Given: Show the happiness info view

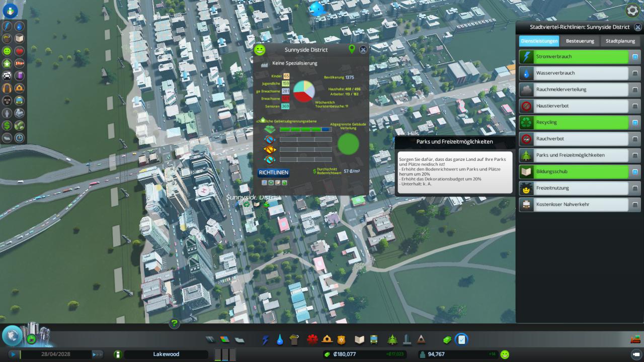Looking at the screenshot, I should click(7, 51).
